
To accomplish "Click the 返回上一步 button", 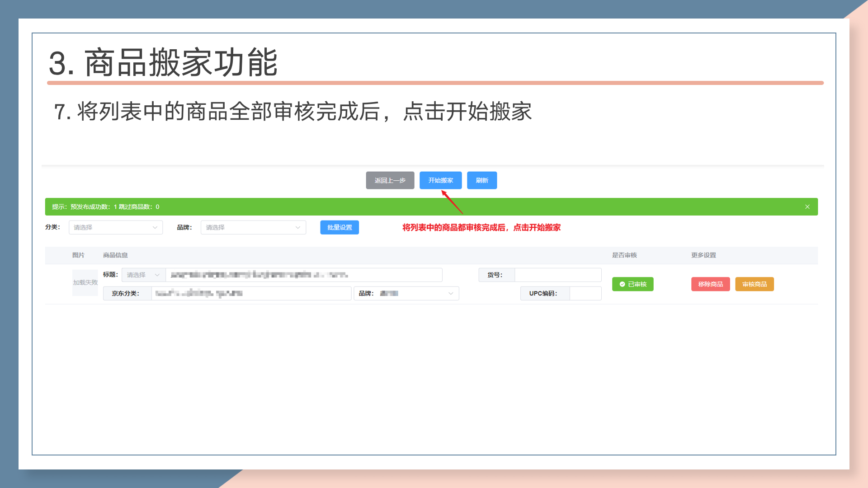I will [390, 180].
